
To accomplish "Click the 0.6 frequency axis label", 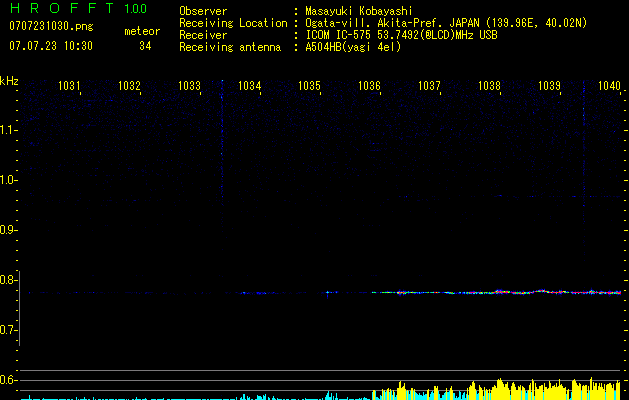I will coord(6,380).
